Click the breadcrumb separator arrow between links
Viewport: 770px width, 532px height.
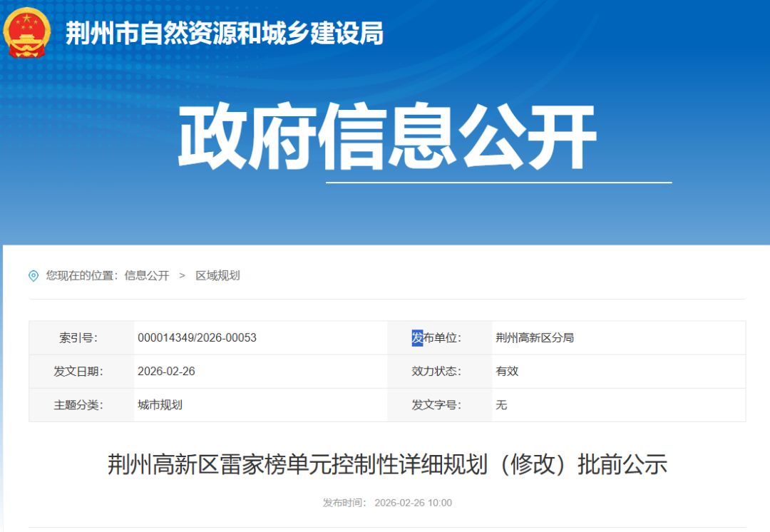(183, 275)
